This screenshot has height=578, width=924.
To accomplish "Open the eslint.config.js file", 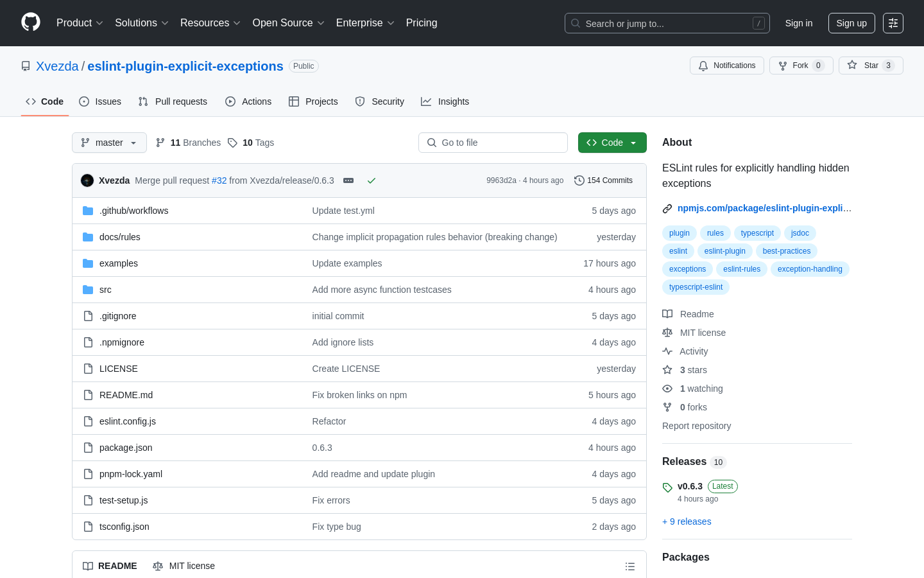I will (x=128, y=421).
